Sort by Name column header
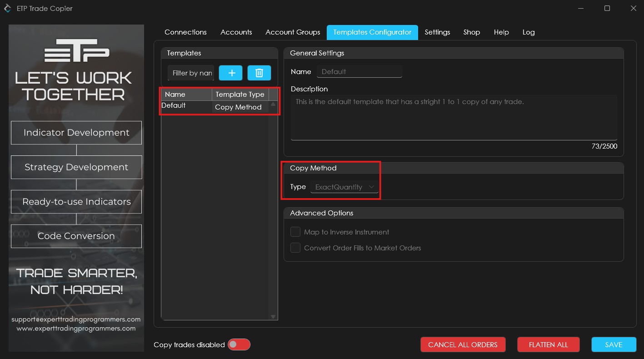 [186, 95]
